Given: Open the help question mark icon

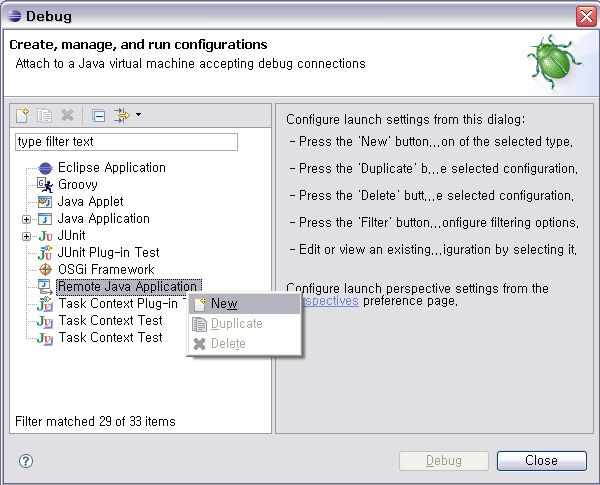Looking at the screenshot, I should [26, 461].
